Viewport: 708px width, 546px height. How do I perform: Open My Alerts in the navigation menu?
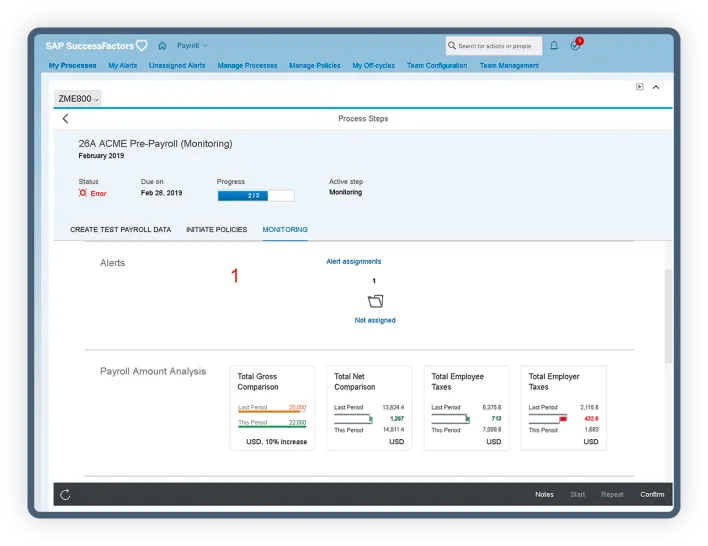pos(123,66)
